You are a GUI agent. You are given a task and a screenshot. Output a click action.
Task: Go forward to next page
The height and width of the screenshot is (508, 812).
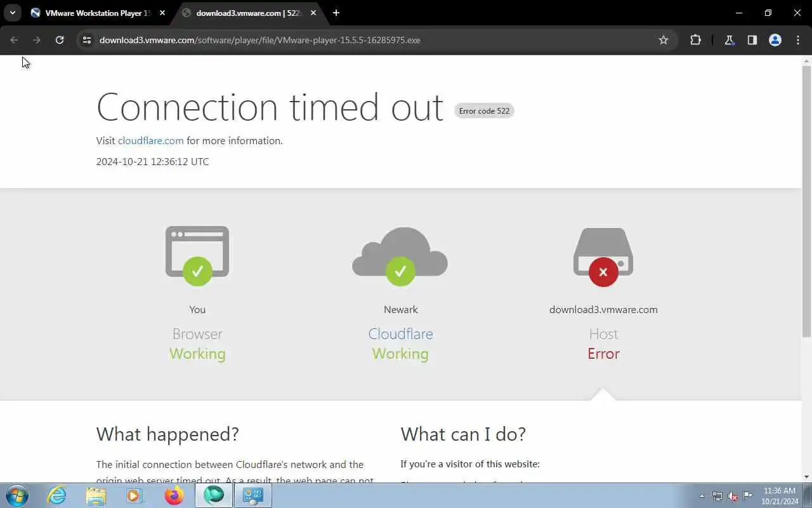(37, 40)
